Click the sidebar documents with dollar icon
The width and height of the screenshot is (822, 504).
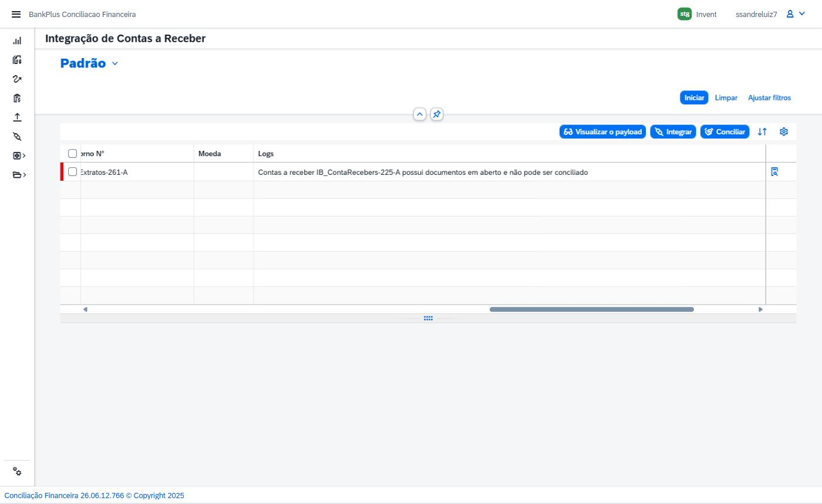(x=17, y=60)
